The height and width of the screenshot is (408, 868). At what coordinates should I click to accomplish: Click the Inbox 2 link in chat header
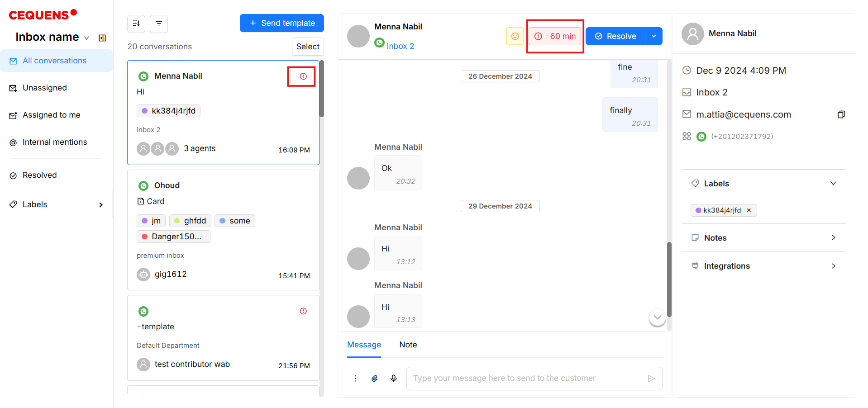click(400, 46)
